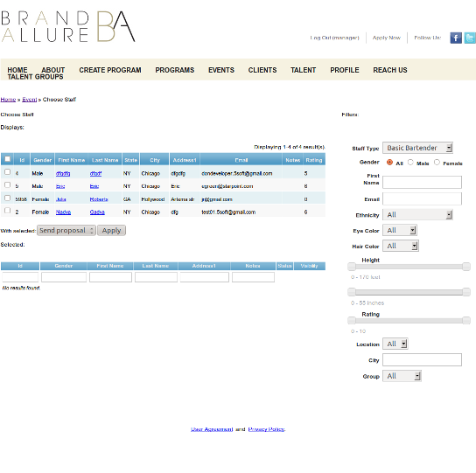
Task: Click the Rating slider left handle
Action: click(352, 320)
